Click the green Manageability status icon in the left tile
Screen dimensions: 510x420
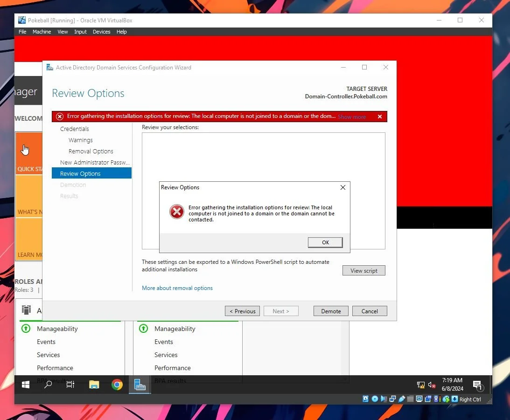coord(26,328)
